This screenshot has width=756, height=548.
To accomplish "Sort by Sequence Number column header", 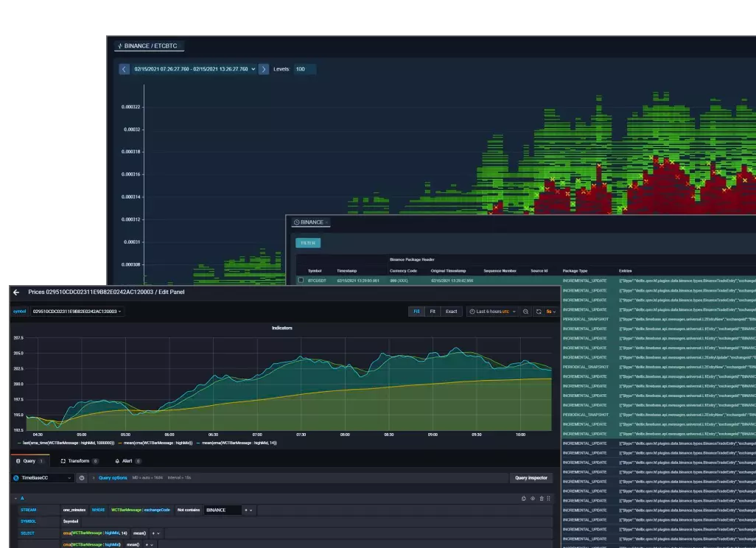I will (x=500, y=271).
